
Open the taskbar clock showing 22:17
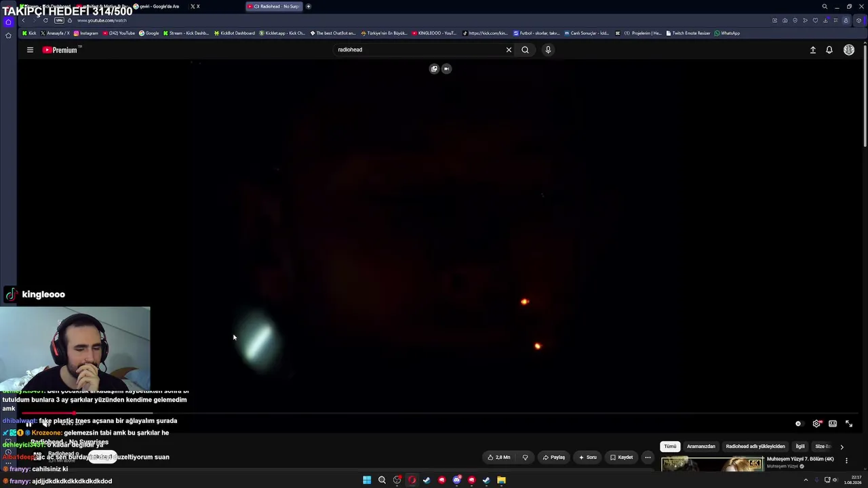(852, 480)
